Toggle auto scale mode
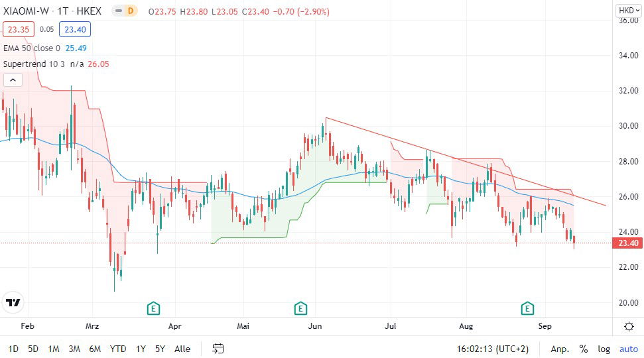 (628, 349)
